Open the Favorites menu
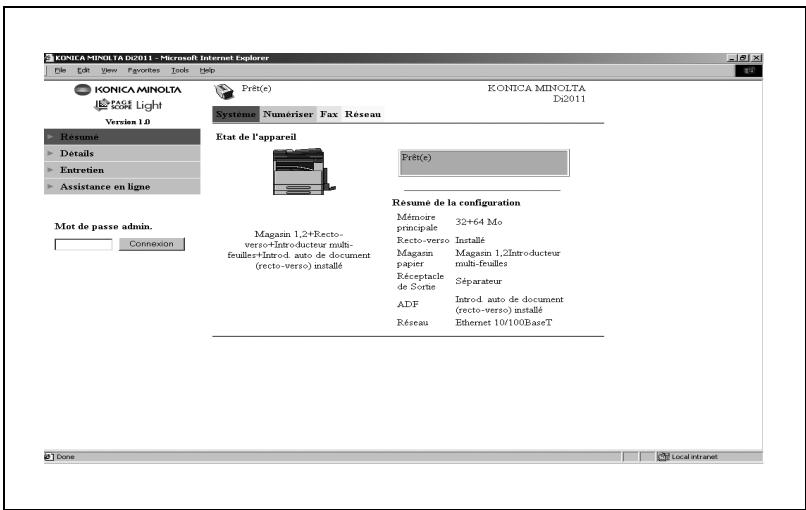806x510 pixels. [144, 70]
